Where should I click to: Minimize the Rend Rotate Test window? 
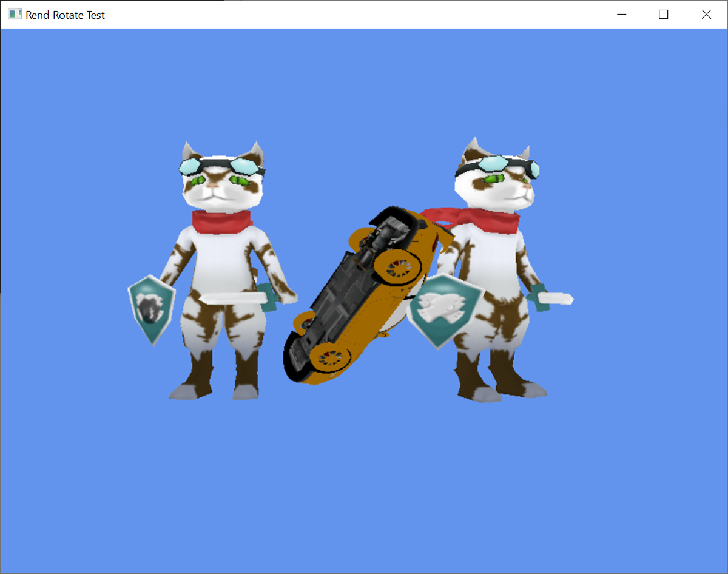621,15
